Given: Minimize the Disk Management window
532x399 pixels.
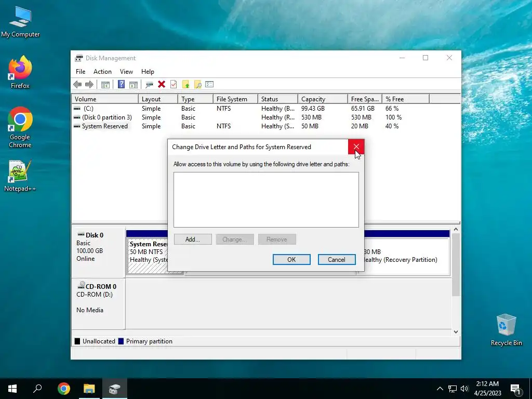Looking at the screenshot, I should [402, 58].
